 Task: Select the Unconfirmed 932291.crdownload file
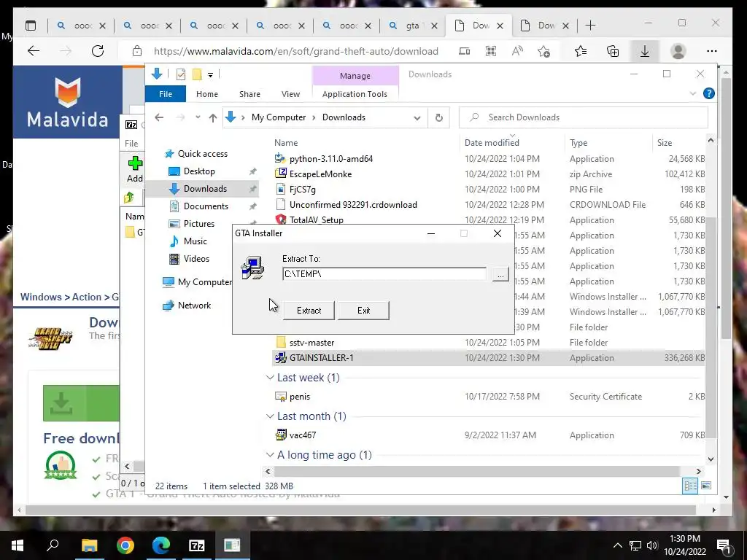tap(353, 205)
